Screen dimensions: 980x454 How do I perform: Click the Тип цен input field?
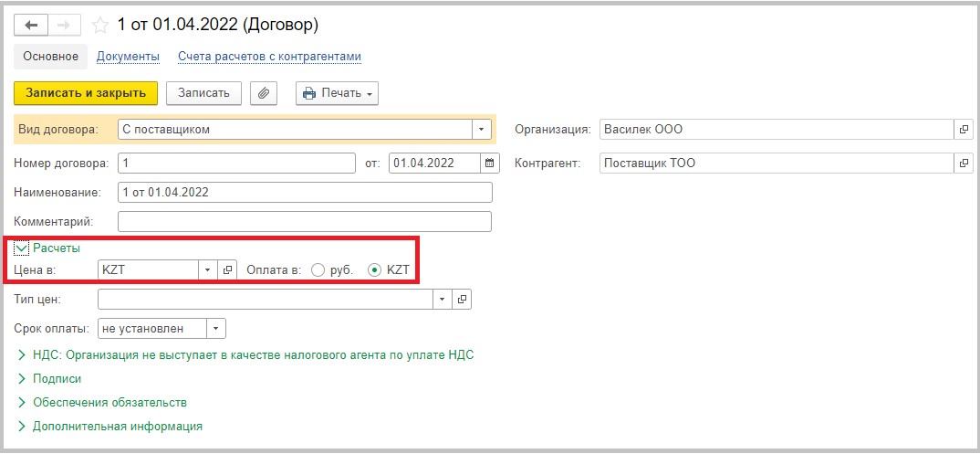click(266, 300)
